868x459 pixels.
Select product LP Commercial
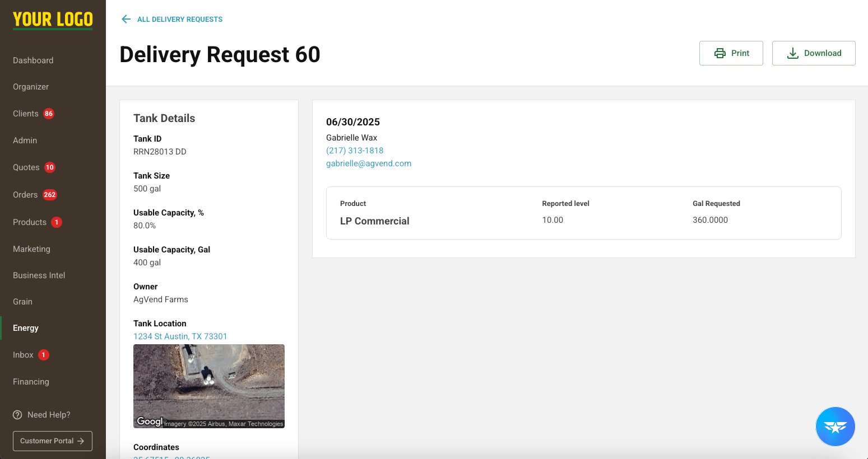click(x=375, y=221)
